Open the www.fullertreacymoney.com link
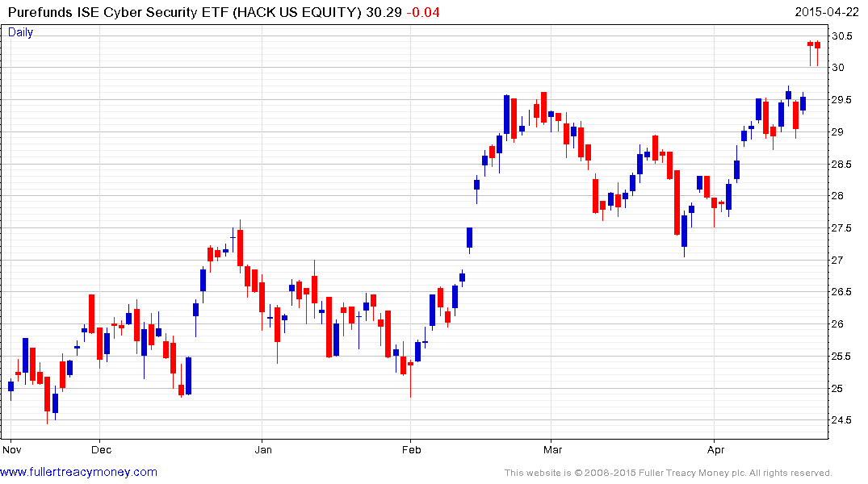The width and height of the screenshot is (868, 484). click(x=78, y=472)
